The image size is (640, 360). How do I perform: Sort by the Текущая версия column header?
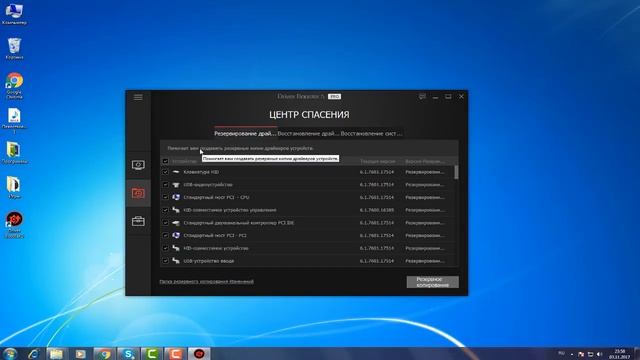(x=378, y=162)
